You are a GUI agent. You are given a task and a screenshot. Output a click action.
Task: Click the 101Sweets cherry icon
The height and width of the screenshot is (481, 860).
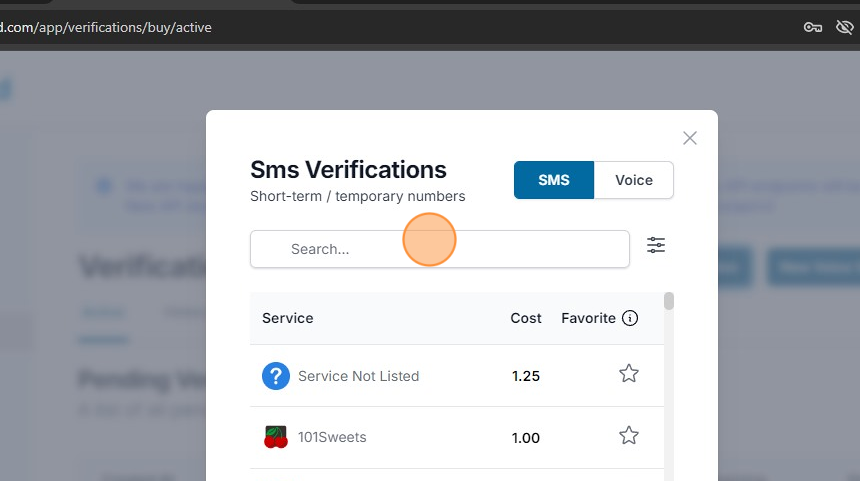click(x=276, y=437)
